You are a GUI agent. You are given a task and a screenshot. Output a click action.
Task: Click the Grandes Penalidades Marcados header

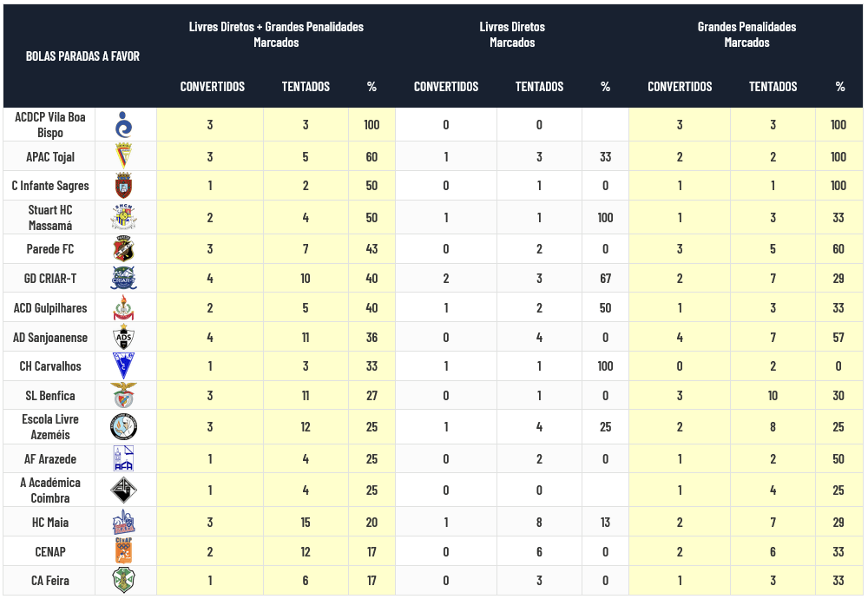[x=746, y=35]
